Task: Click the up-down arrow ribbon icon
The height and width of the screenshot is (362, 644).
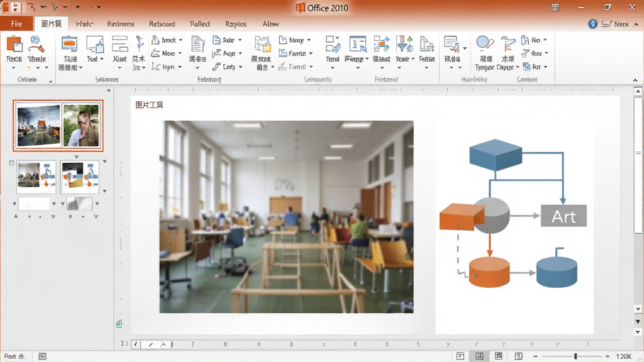Action: (139, 44)
